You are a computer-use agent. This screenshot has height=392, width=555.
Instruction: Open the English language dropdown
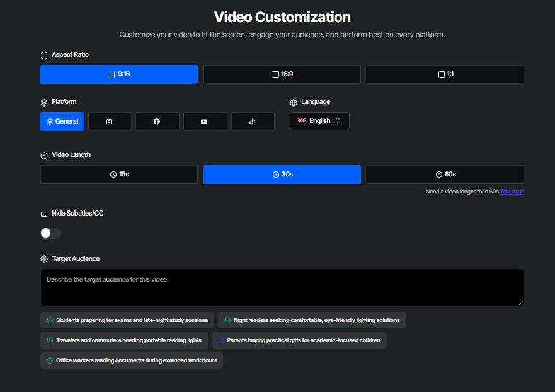coord(319,120)
